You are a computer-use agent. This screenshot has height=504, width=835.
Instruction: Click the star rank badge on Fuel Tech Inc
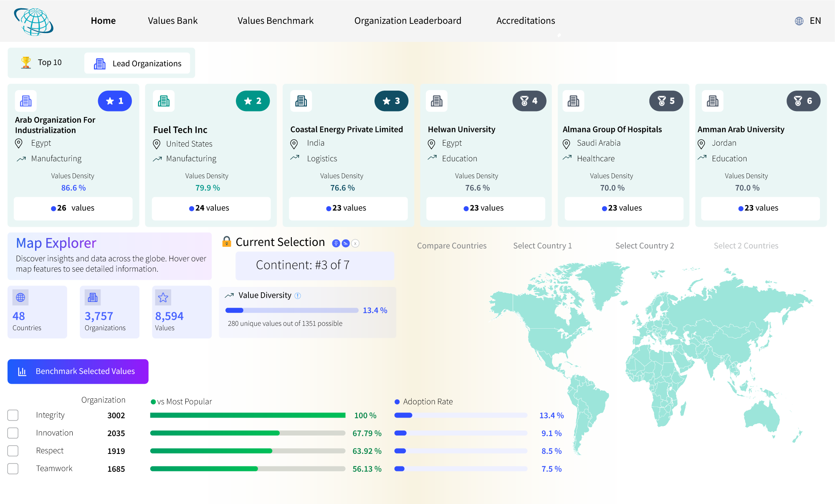coord(253,101)
